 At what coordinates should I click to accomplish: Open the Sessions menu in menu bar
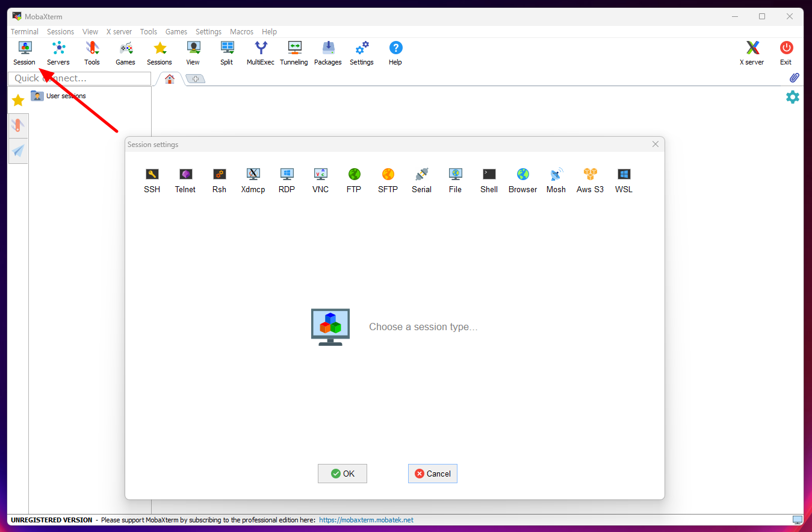tap(61, 32)
